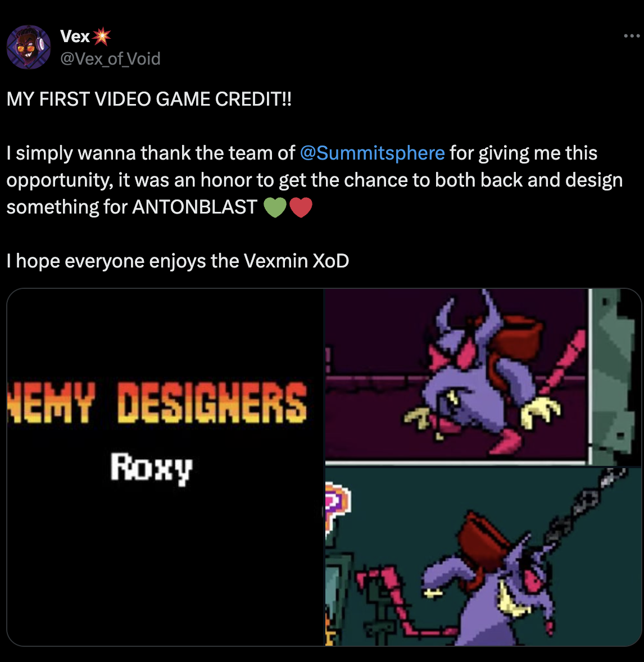Image resolution: width=644 pixels, height=662 pixels.
Task: Click the Vexmin XoD sentence
Action: coord(178,261)
